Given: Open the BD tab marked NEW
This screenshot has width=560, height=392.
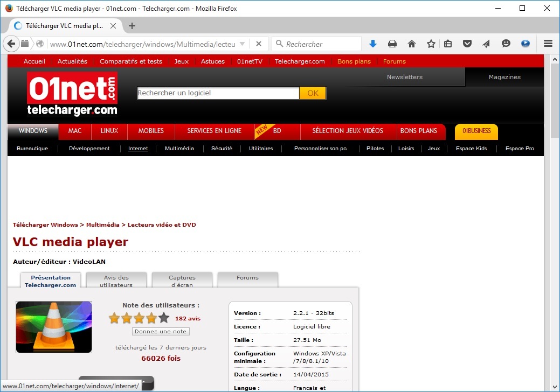Looking at the screenshot, I should (277, 131).
